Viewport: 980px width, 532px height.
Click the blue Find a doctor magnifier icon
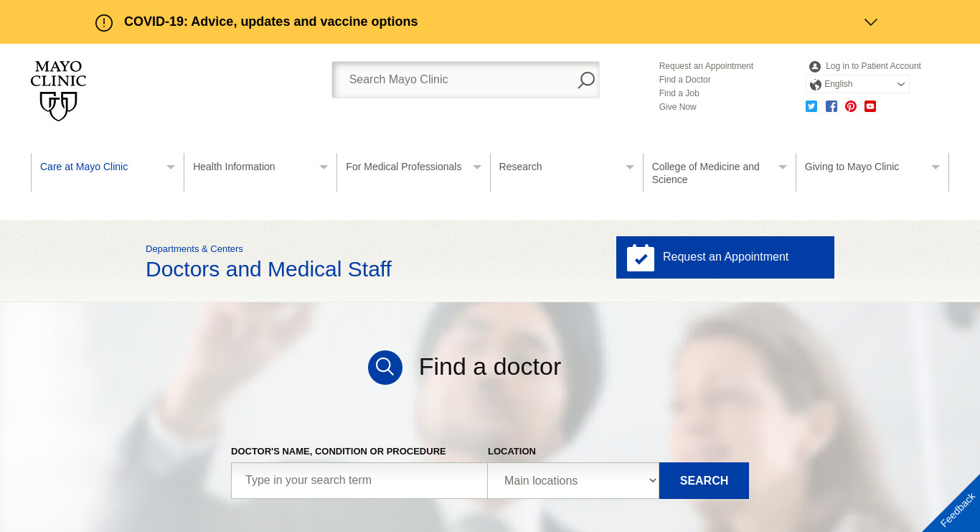[385, 368]
